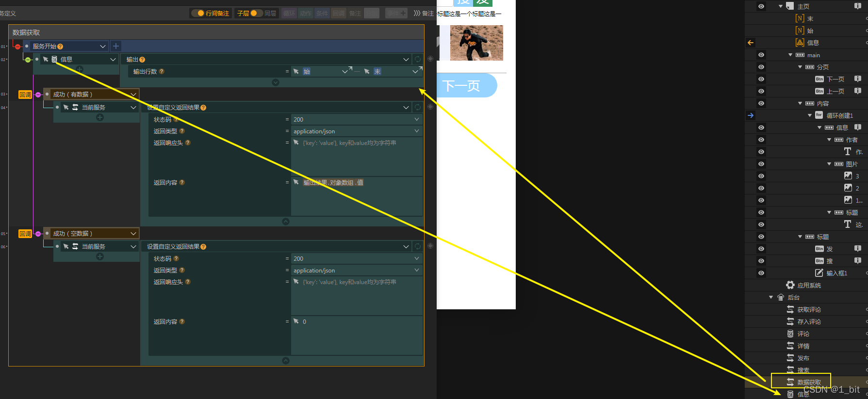Toggle the 行间备注 switch
868x399 pixels.
tap(211, 13)
